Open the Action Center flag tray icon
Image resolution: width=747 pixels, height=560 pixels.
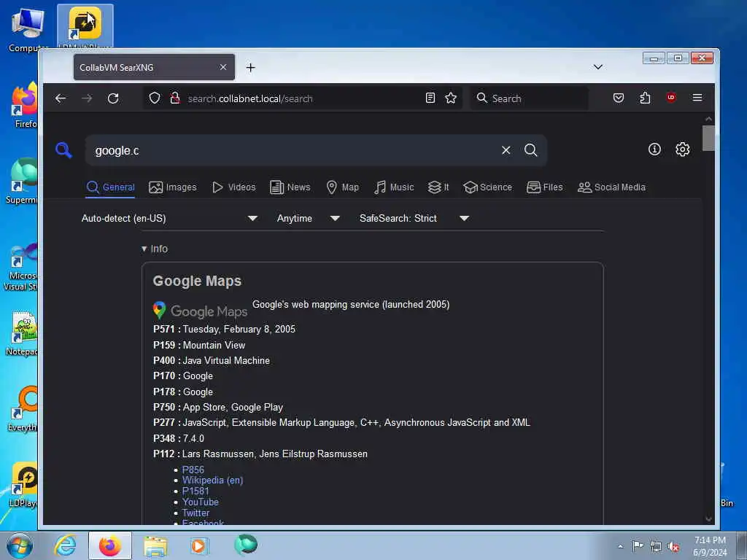[x=638, y=545]
